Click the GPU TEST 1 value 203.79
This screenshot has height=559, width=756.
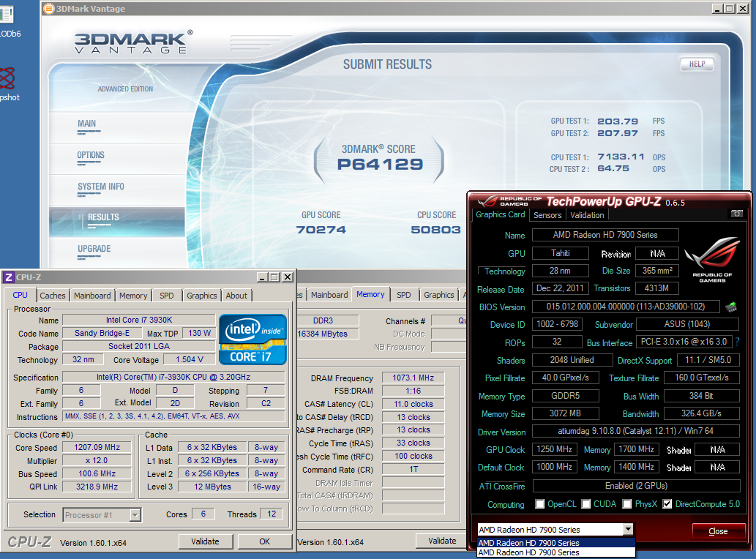pos(618,121)
